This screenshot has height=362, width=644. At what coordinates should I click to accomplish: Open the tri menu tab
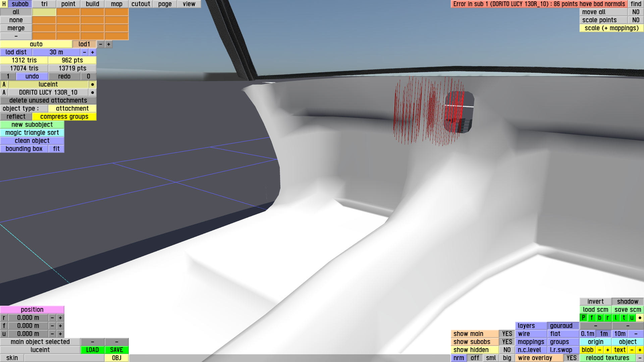click(x=44, y=4)
